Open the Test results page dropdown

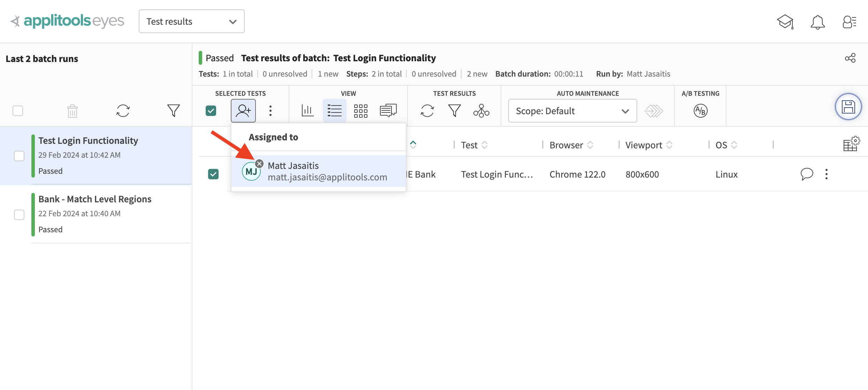coord(191,22)
